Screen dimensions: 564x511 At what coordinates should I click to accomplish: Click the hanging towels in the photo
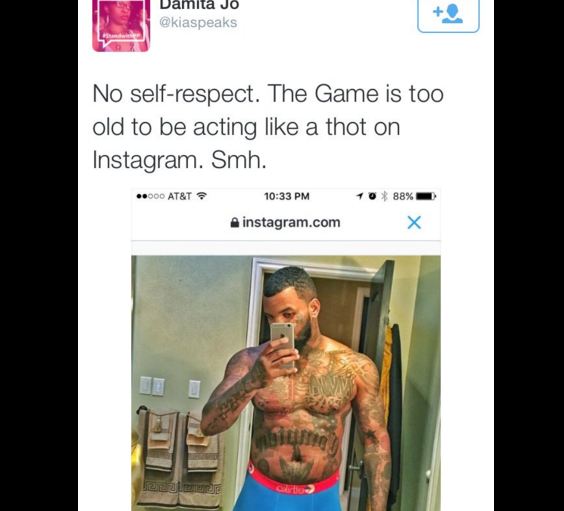(178, 459)
